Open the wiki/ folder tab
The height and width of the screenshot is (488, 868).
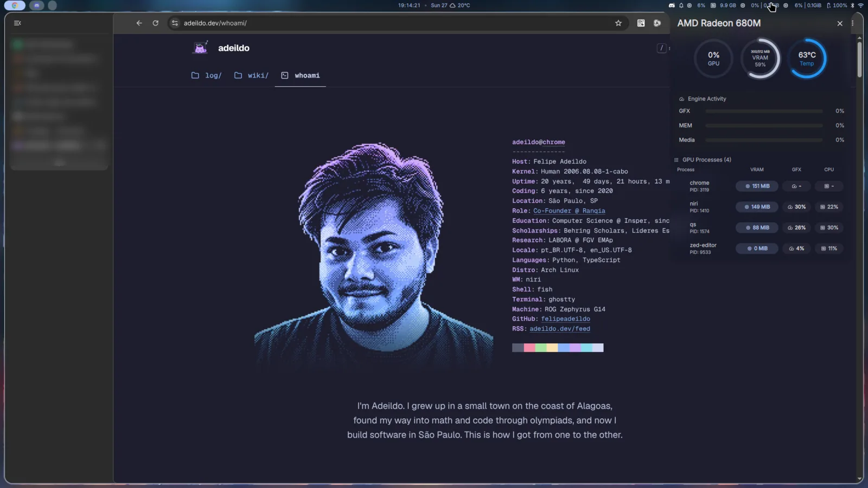point(251,75)
